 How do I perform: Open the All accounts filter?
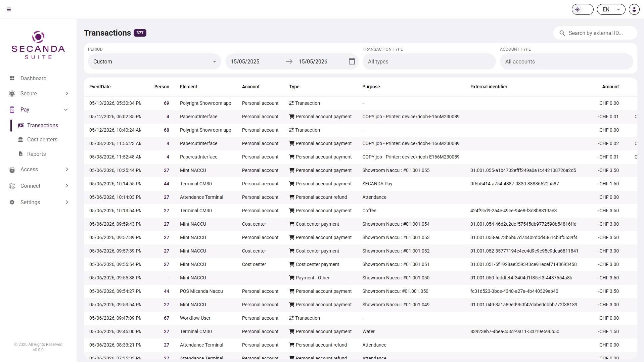[x=566, y=61]
